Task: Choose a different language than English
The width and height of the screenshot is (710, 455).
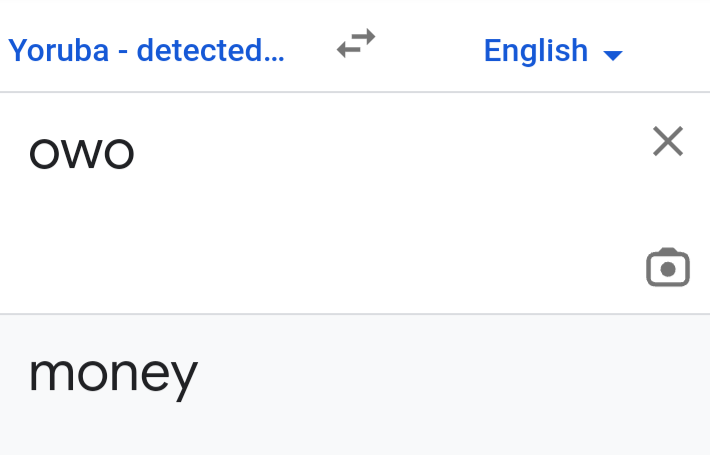Action: tap(552, 50)
